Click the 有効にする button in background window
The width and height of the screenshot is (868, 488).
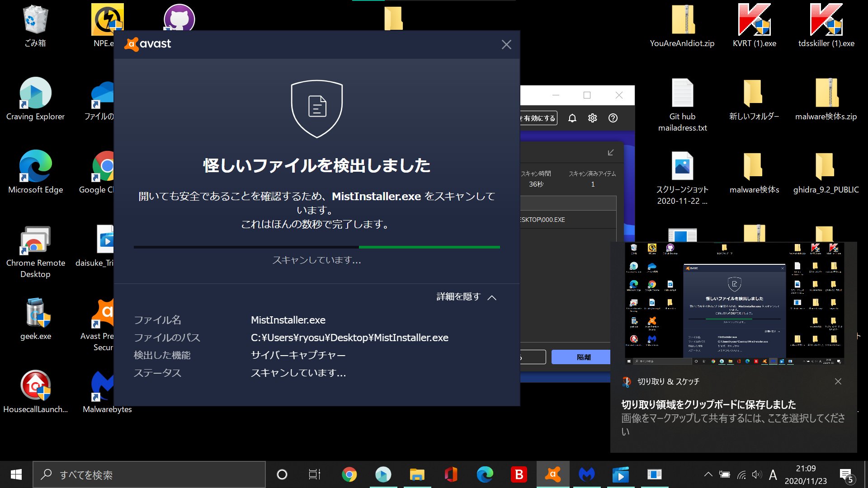(x=538, y=118)
